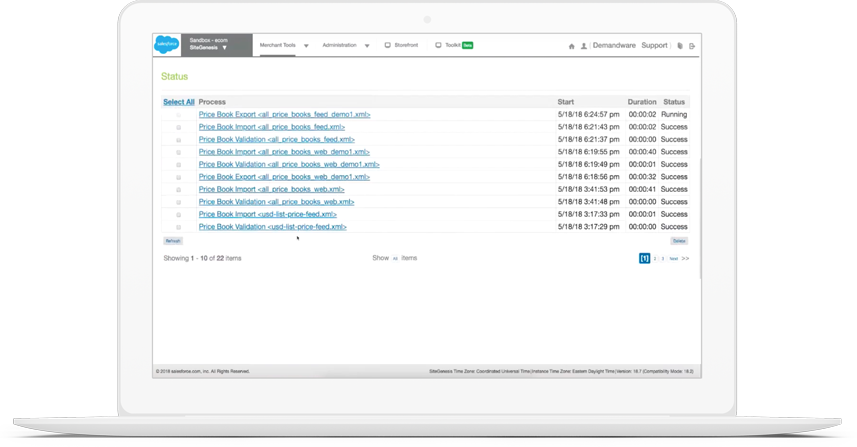Click start time 5/18/18 3:17:29 pm
This screenshot has height=447, width=857.
click(x=589, y=227)
